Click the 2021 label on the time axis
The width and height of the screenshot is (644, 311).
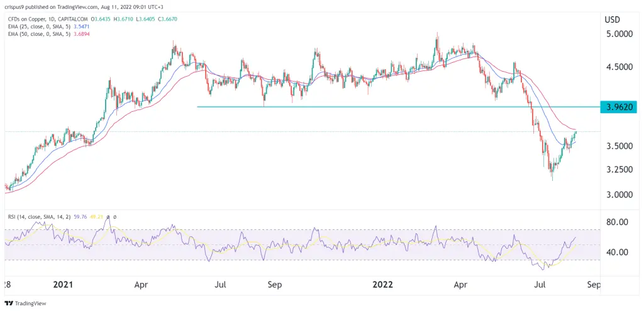[62, 285]
